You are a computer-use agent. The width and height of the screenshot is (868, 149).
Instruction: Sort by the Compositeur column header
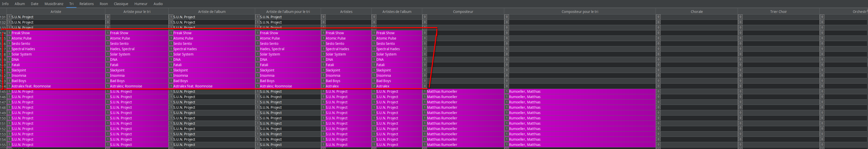tap(463, 11)
